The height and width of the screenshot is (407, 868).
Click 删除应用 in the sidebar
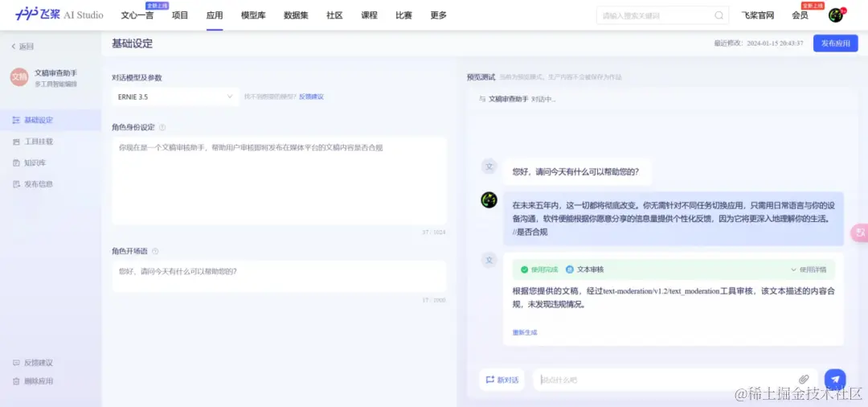tap(33, 381)
